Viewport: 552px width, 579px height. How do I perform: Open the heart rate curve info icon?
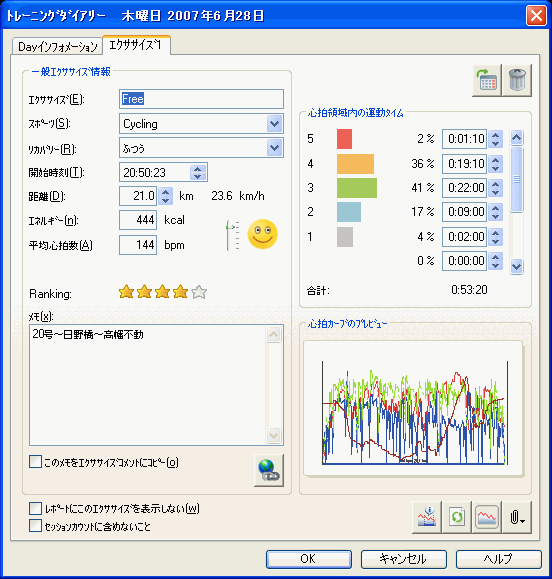click(x=427, y=517)
